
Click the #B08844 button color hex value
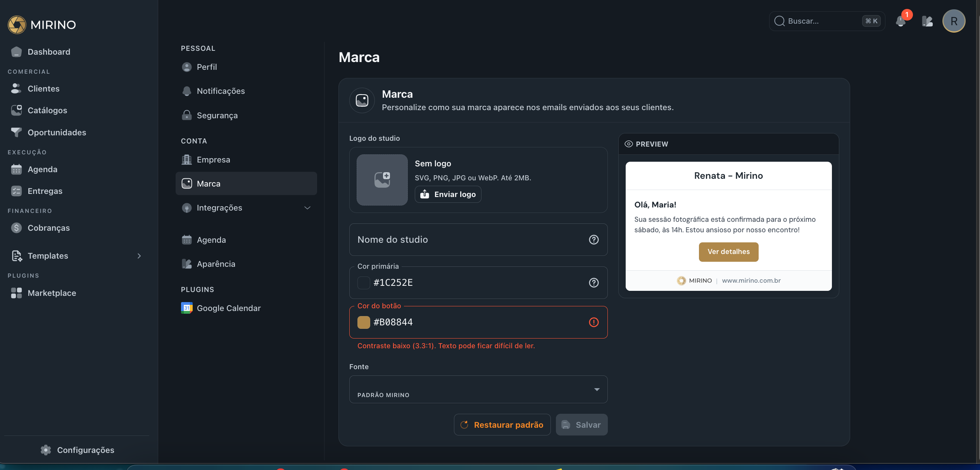[393, 322]
